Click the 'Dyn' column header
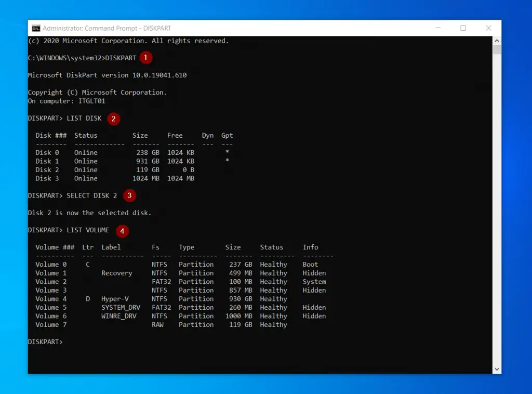Screen dimensions: 532x394 pos(208,136)
